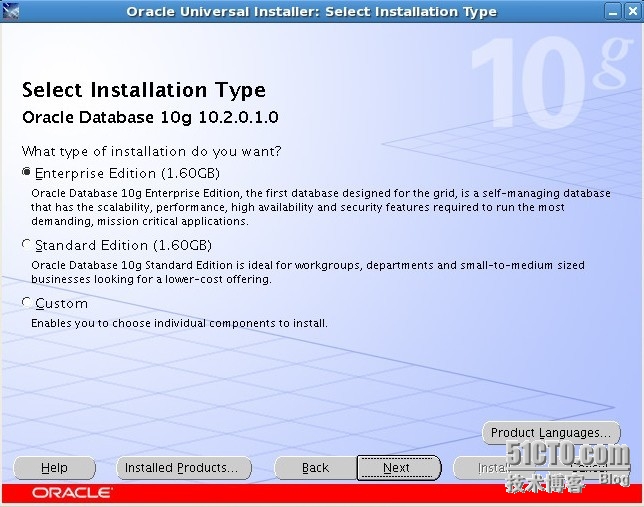
Task: Click 'What type of installation do you want?'
Action: click(152, 151)
